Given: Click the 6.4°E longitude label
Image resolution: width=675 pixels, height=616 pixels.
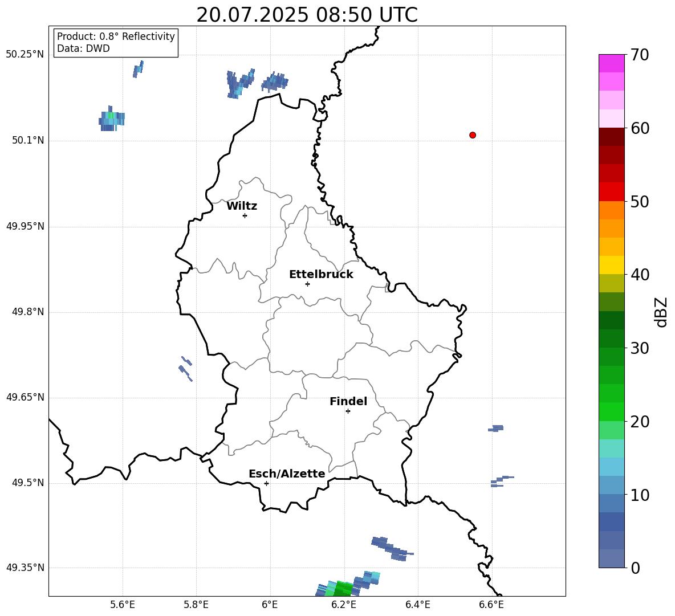Looking at the screenshot, I should [x=417, y=605].
